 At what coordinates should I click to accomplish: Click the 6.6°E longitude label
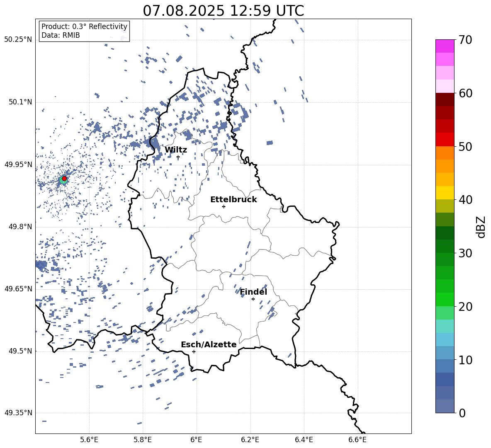tap(357, 440)
